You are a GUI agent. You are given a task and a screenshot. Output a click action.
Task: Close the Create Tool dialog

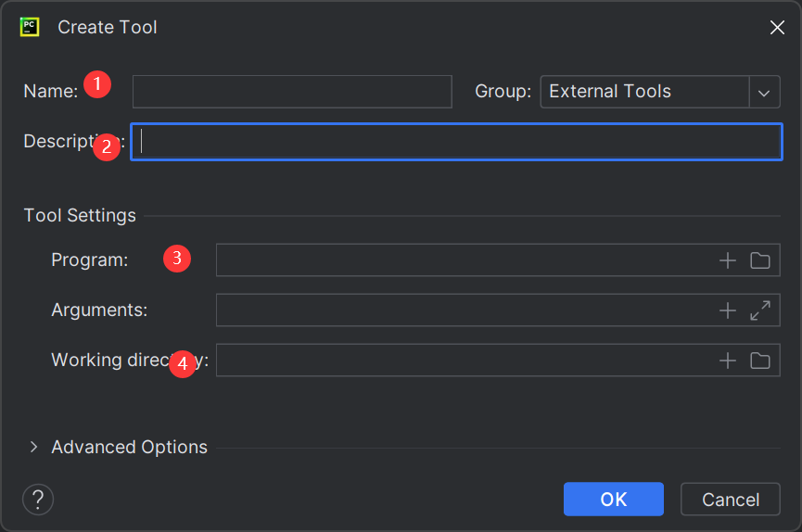(777, 28)
